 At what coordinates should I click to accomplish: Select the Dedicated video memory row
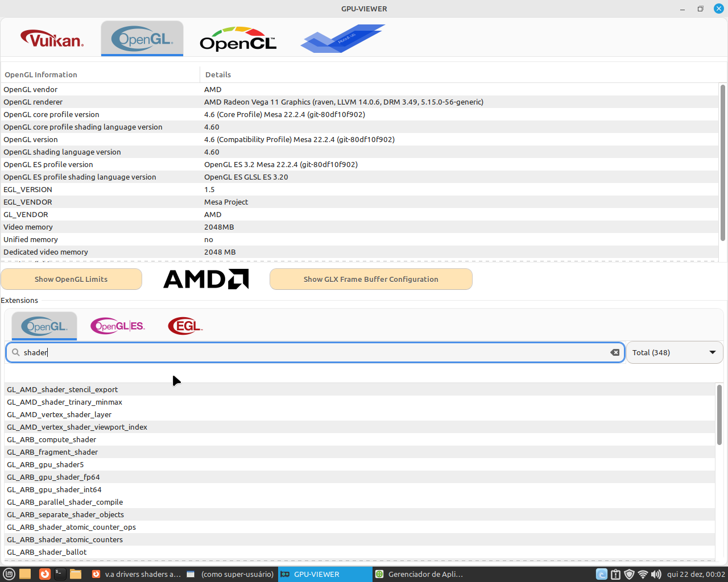pyautogui.click(x=359, y=252)
